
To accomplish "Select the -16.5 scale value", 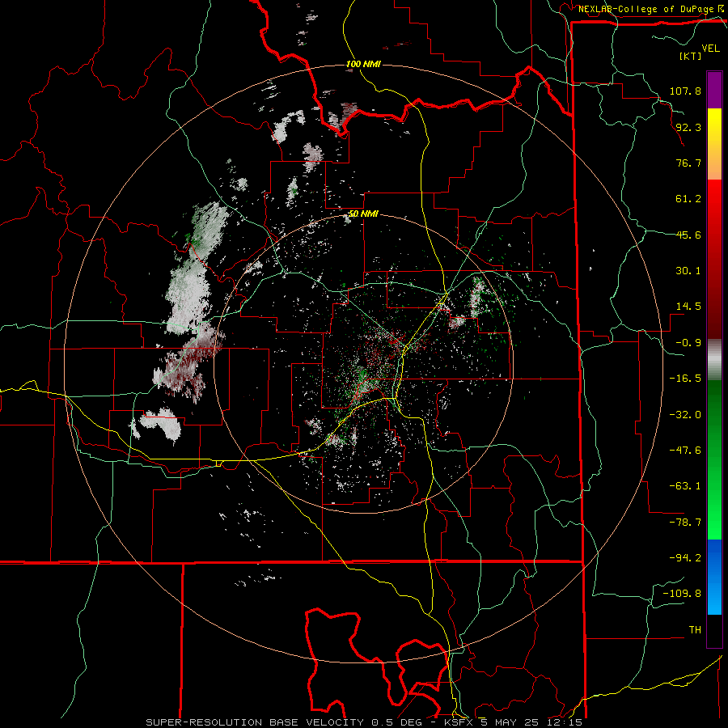I will click(685, 379).
